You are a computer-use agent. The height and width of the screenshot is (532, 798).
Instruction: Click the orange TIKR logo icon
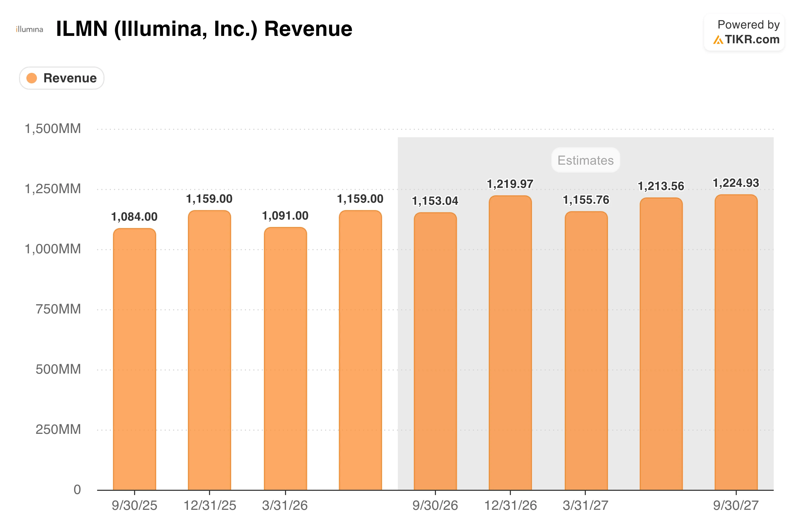pyautogui.click(x=718, y=40)
